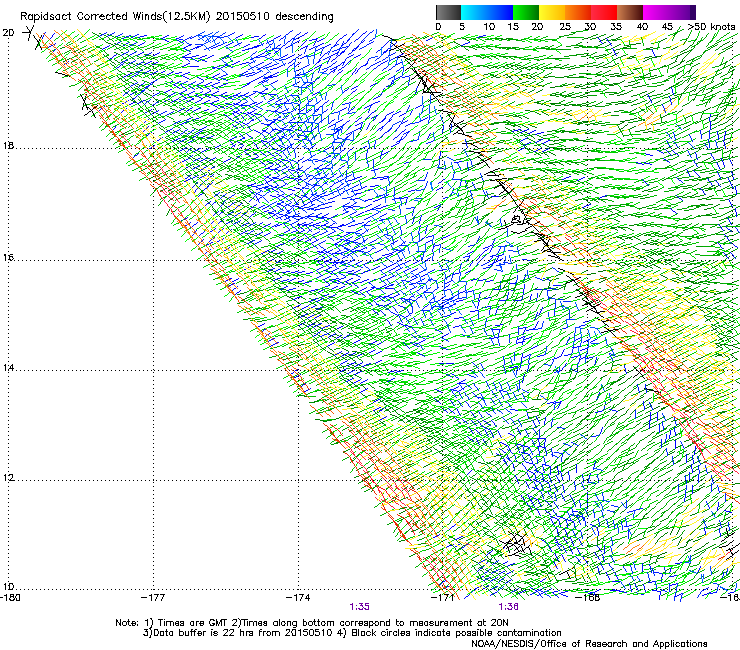Click the '>50 knots' legend label
This screenshot has width=740, height=650.
712,26
